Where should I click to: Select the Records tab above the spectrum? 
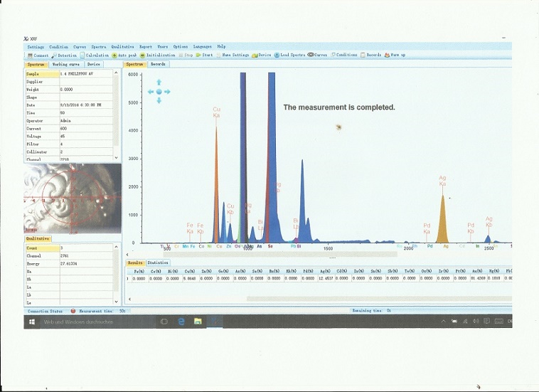click(158, 64)
